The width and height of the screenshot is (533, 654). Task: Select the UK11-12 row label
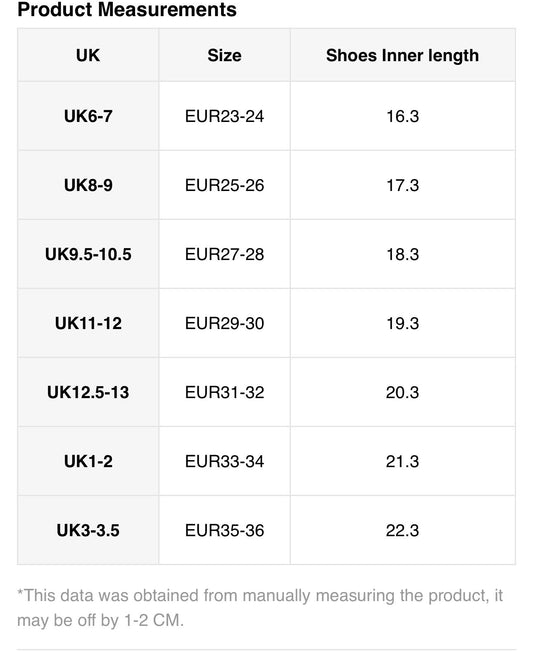click(88, 323)
